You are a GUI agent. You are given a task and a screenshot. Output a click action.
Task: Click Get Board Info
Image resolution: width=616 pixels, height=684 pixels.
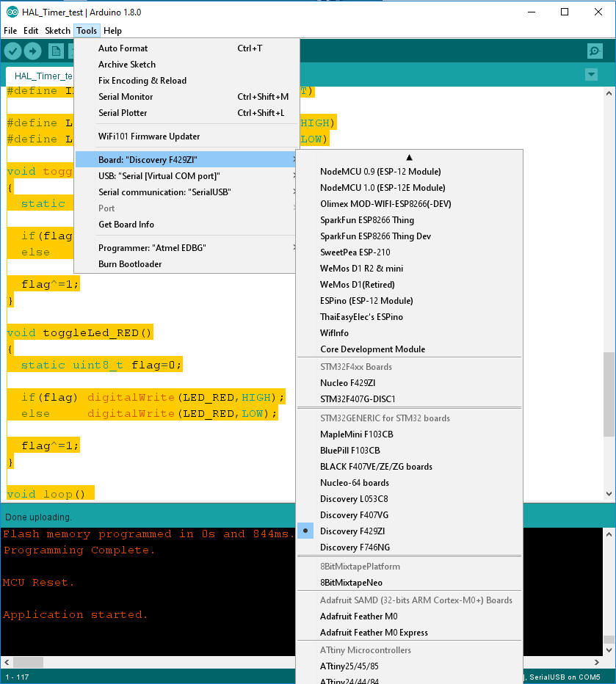coord(128,224)
